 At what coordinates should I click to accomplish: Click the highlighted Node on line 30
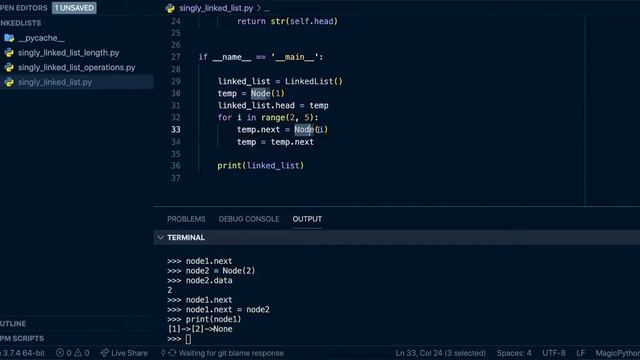coord(260,93)
